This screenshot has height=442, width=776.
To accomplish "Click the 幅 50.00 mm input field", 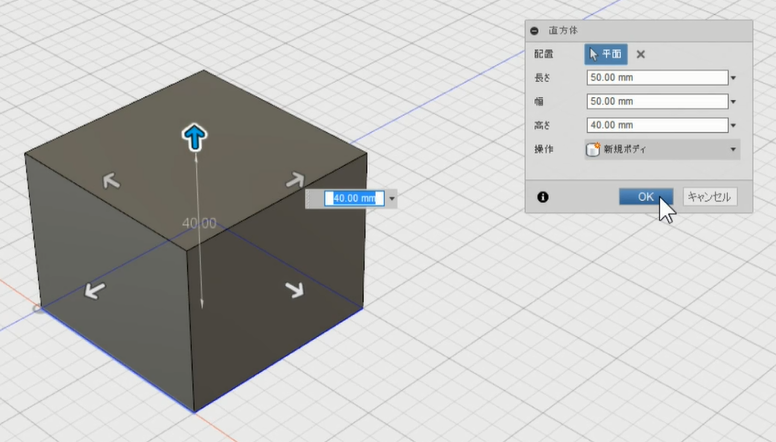I will point(657,101).
